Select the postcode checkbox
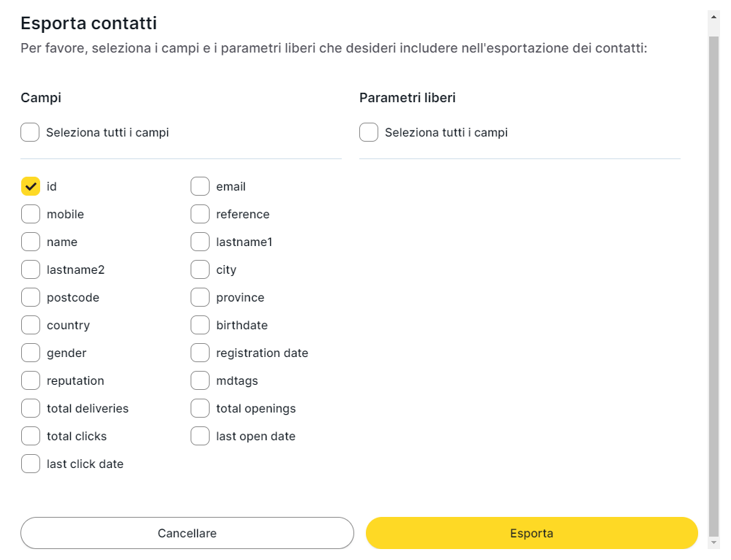 click(31, 298)
